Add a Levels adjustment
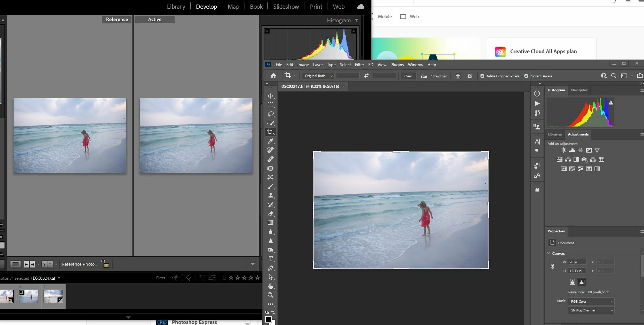This screenshot has height=325, width=644. pyautogui.click(x=572, y=150)
